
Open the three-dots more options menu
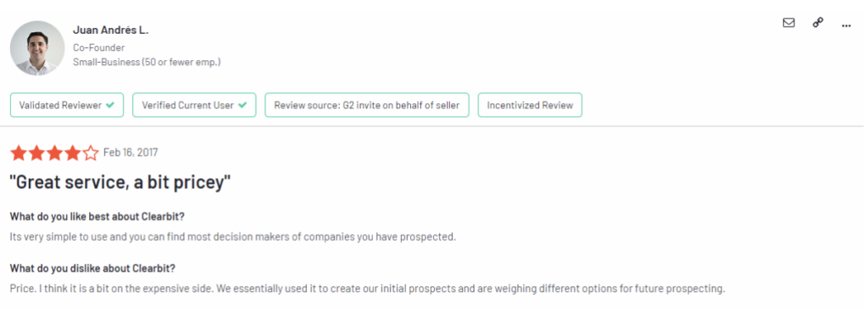[846, 25]
